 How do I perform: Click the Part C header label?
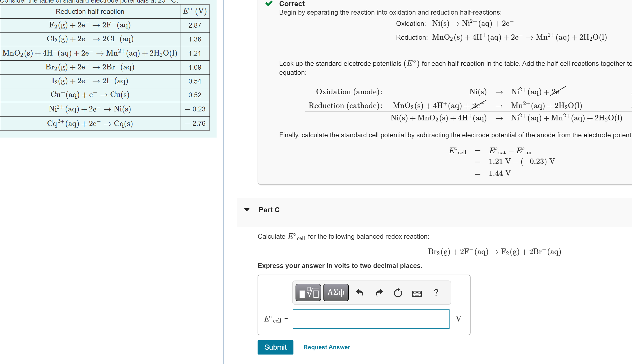point(269,210)
